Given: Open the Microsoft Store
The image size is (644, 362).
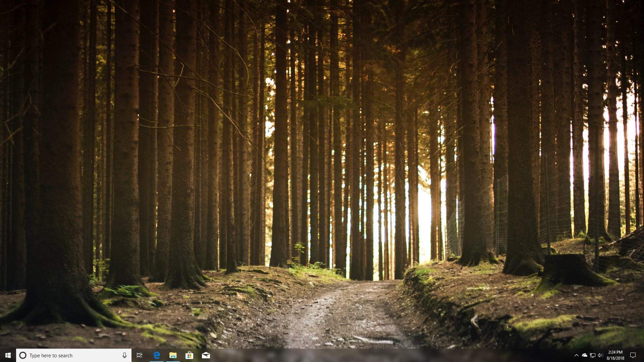Looking at the screenshot, I should (190, 355).
